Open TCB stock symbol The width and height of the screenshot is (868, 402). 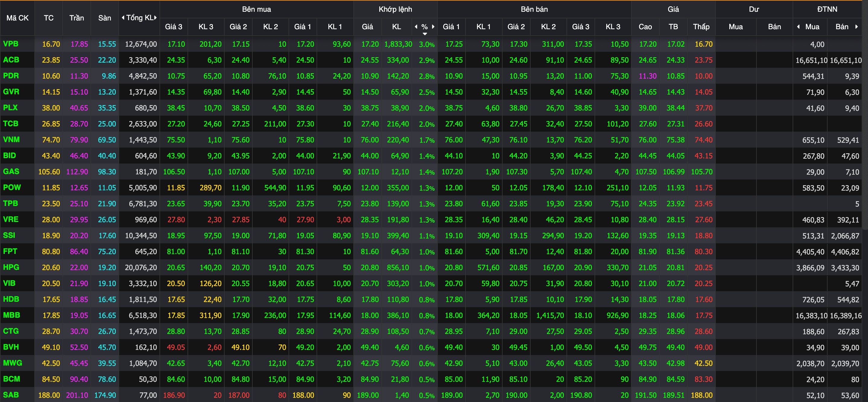click(11, 123)
